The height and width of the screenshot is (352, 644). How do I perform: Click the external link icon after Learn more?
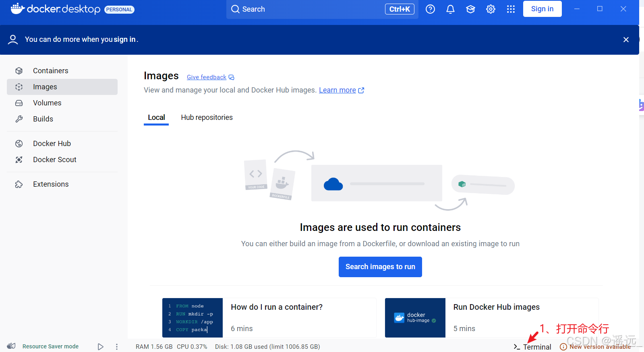coord(361,91)
